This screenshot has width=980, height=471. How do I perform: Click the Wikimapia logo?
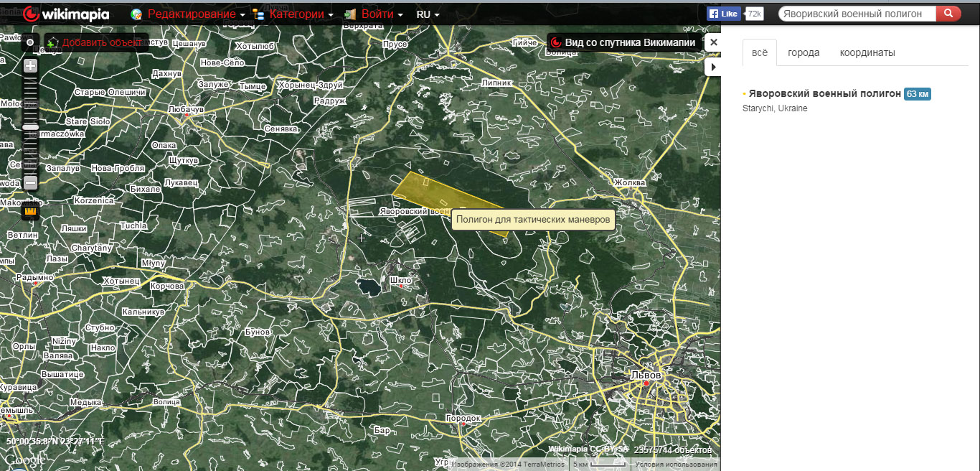66,14
